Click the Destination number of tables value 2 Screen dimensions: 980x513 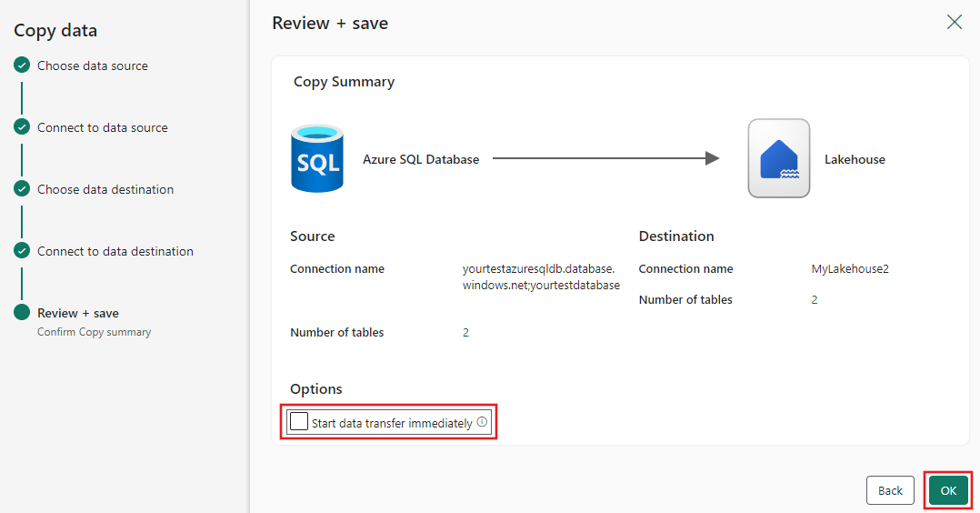[815, 300]
